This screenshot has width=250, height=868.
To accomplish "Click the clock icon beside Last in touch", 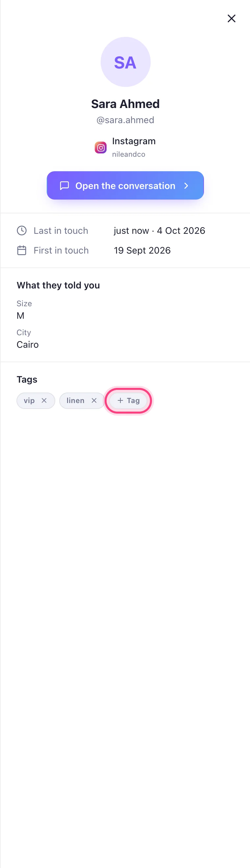I will (x=22, y=231).
